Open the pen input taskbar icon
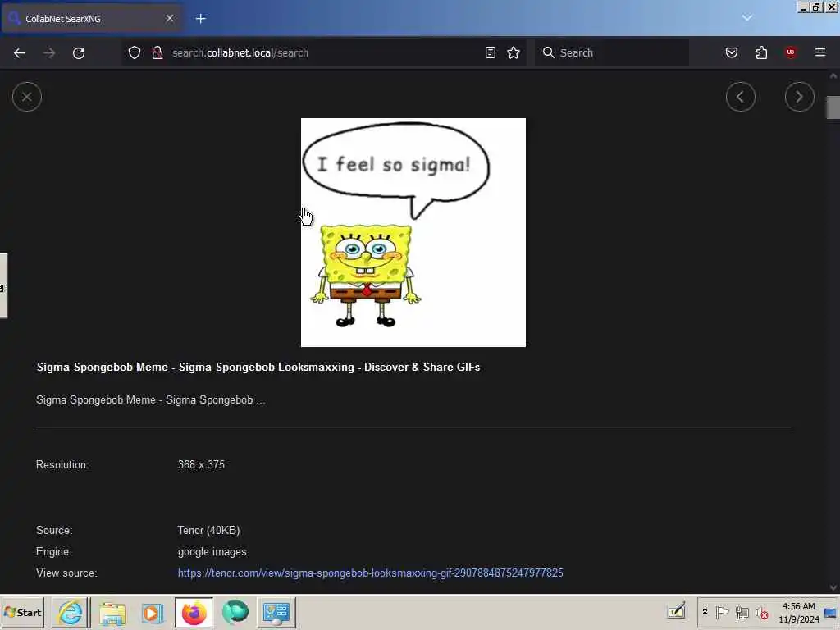 click(677, 611)
